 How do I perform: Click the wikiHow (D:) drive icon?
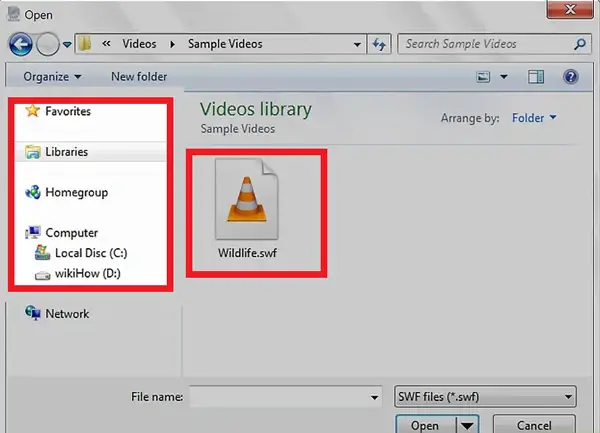pos(42,275)
